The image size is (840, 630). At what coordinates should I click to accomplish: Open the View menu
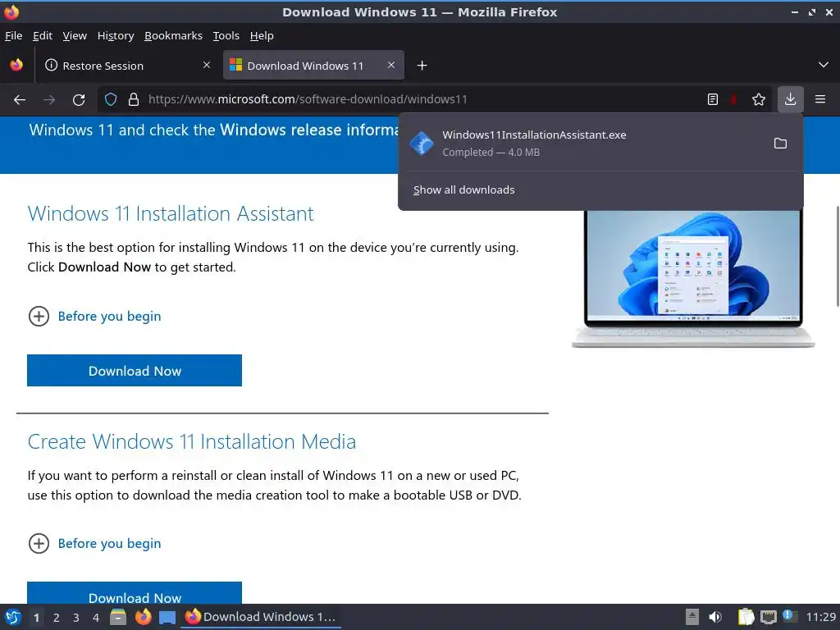[x=75, y=36]
